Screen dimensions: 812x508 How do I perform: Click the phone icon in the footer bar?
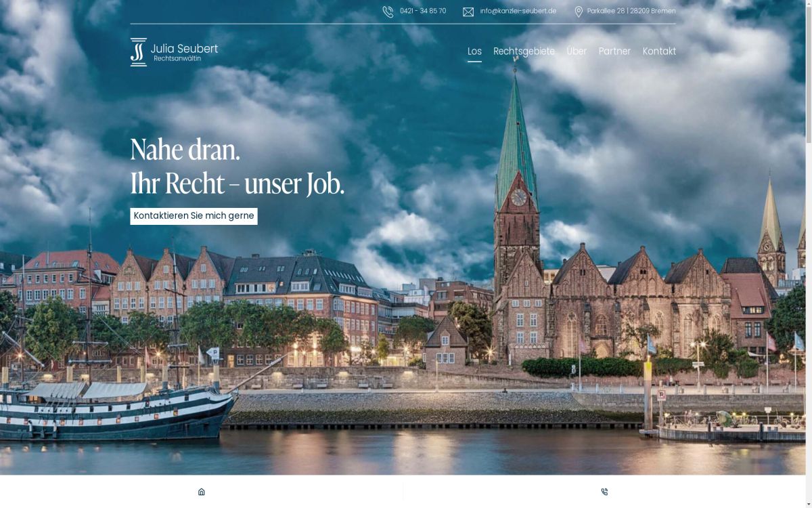pyautogui.click(x=604, y=492)
